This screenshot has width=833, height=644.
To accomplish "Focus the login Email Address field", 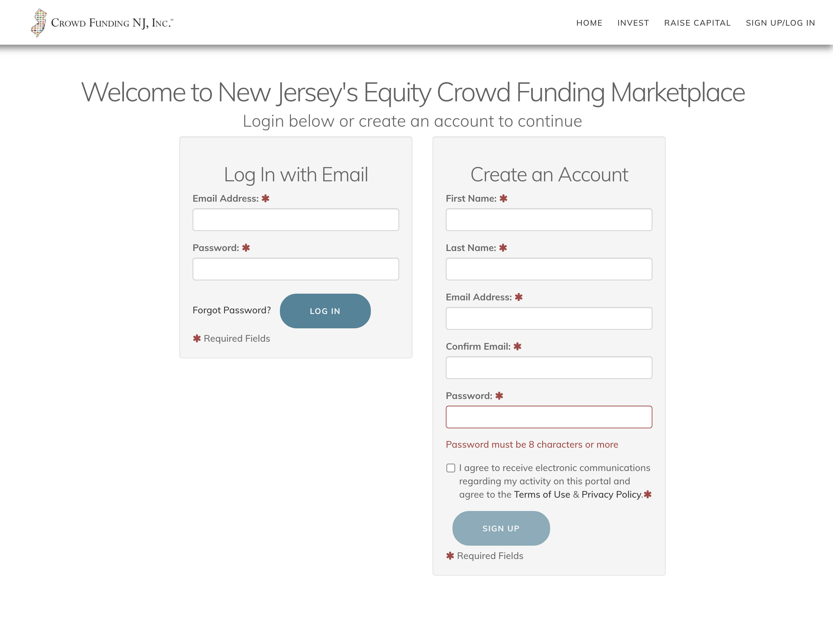I will (296, 219).
